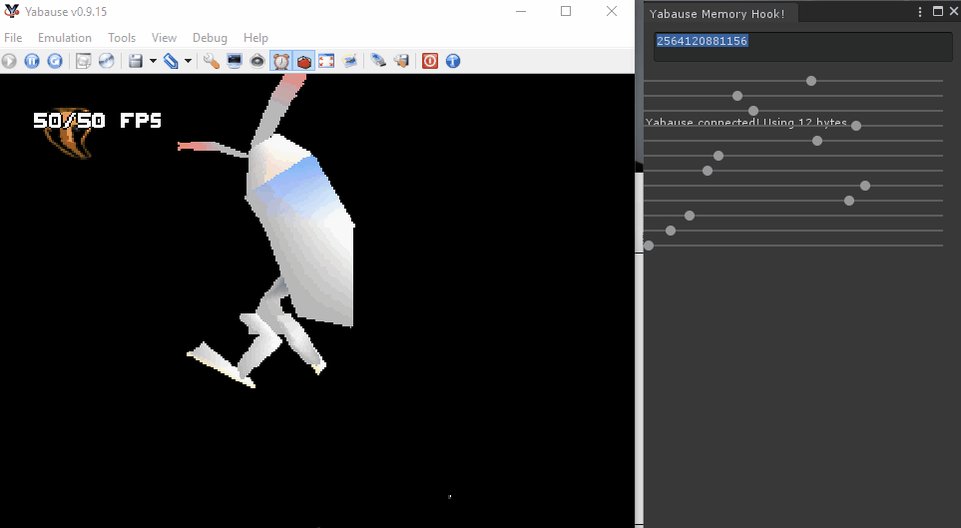Maximize the Yabause Memory Hook panel

point(938,11)
